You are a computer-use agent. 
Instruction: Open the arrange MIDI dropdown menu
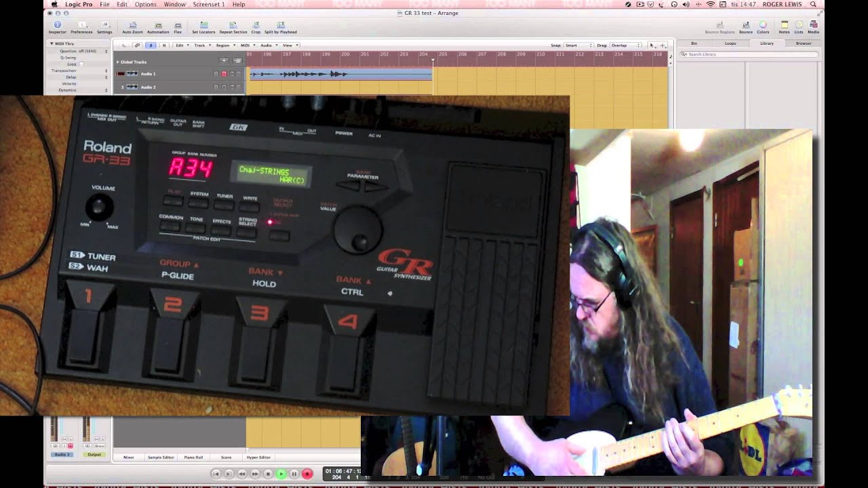[246, 45]
